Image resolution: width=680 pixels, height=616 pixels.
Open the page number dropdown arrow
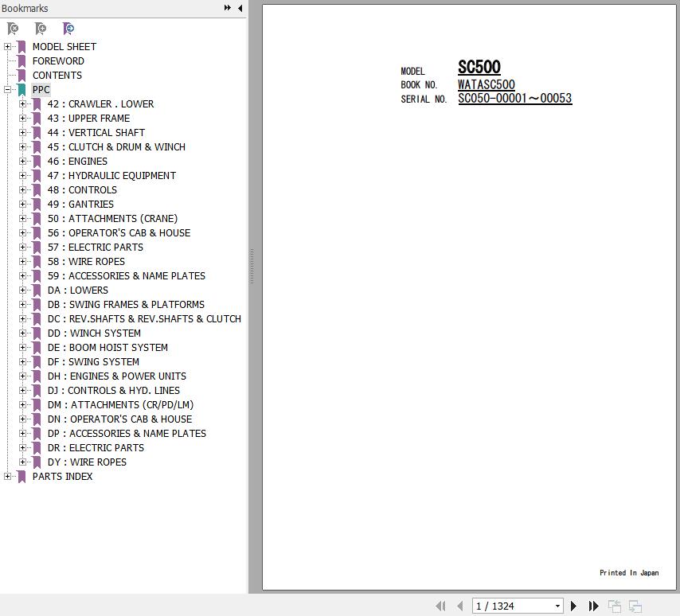[557, 606]
